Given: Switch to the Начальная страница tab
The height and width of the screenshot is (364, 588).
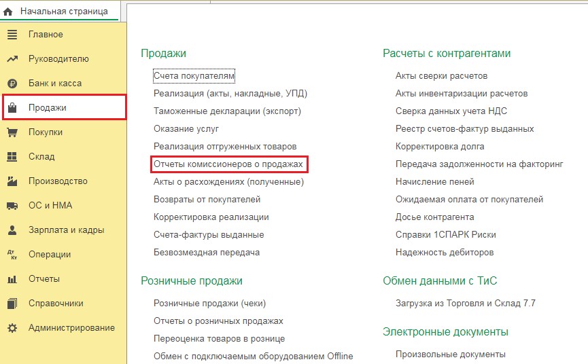Looking at the screenshot, I should pos(60,12).
